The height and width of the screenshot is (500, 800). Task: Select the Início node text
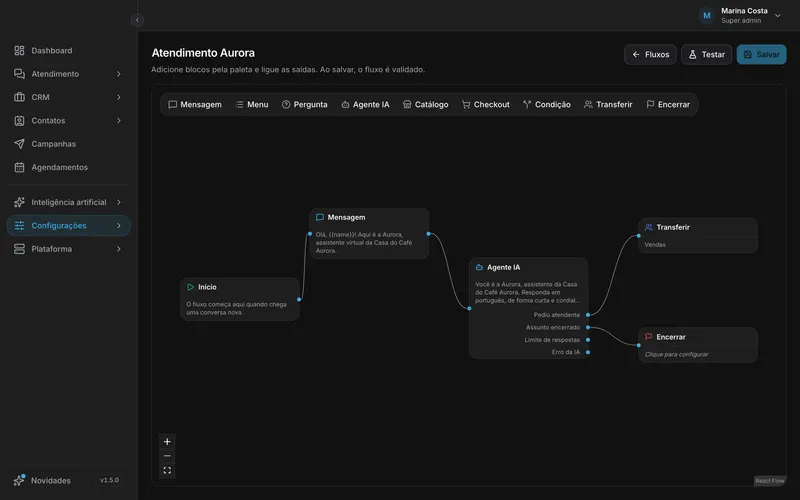pyautogui.click(x=236, y=308)
